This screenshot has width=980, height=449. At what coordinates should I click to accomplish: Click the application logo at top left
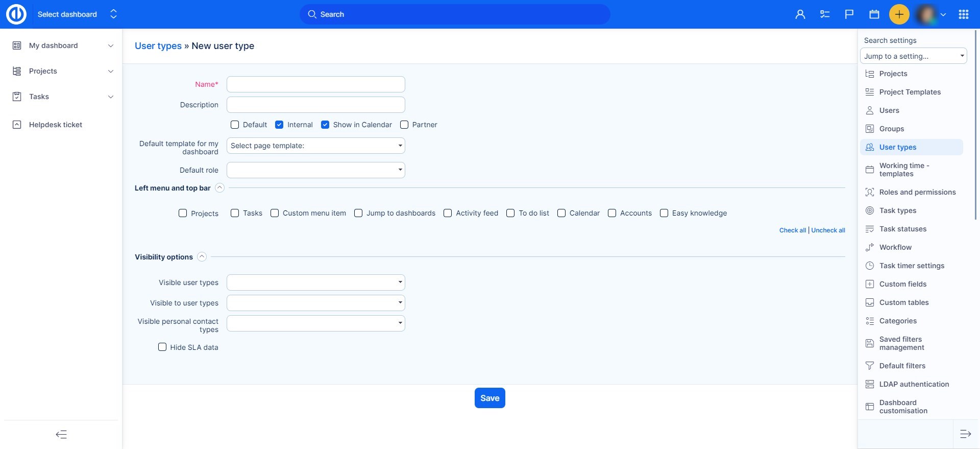point(16,14)
